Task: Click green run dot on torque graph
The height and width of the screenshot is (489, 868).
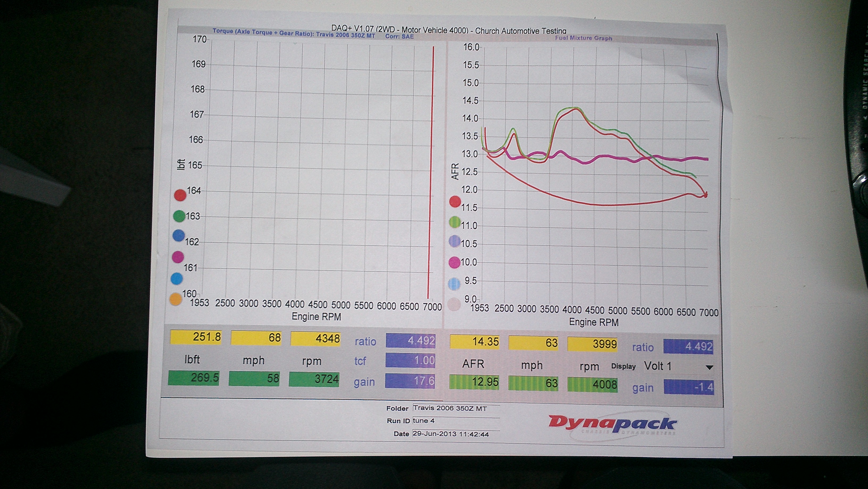Action: pos(179,216)
